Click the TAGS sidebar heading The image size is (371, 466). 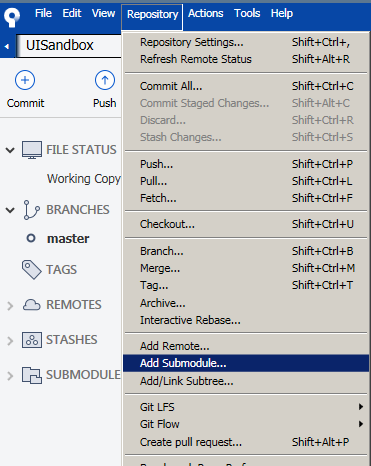[61, 270]
